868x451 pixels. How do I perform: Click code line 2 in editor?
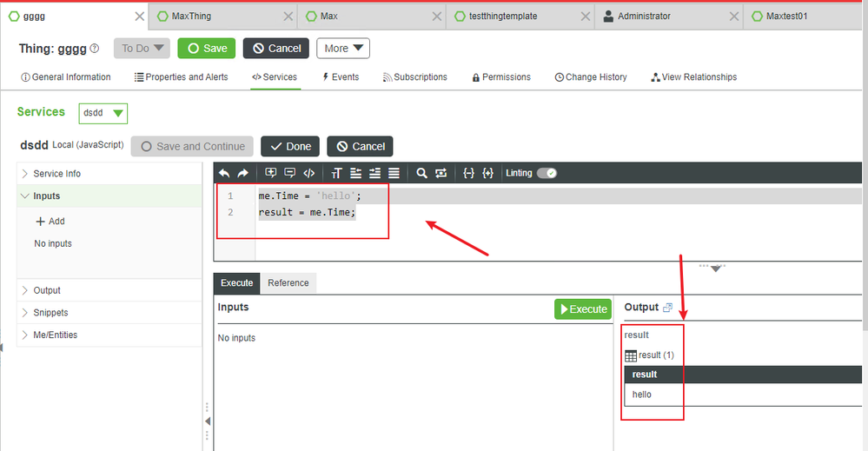[x=307, y=213]
